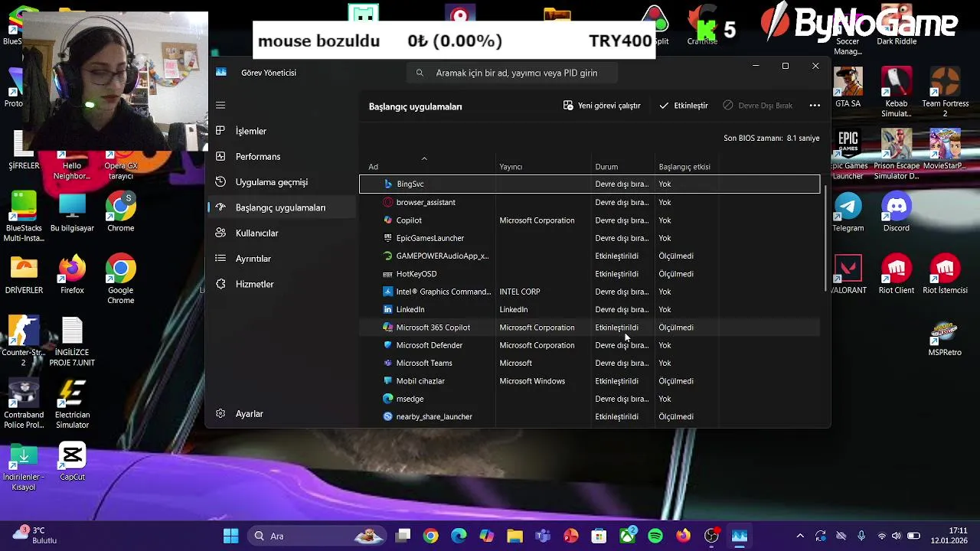This screenshot has height=551, width=980.
Task: Select EpicGamesLauncher startup entry
Action: [590, 238]
